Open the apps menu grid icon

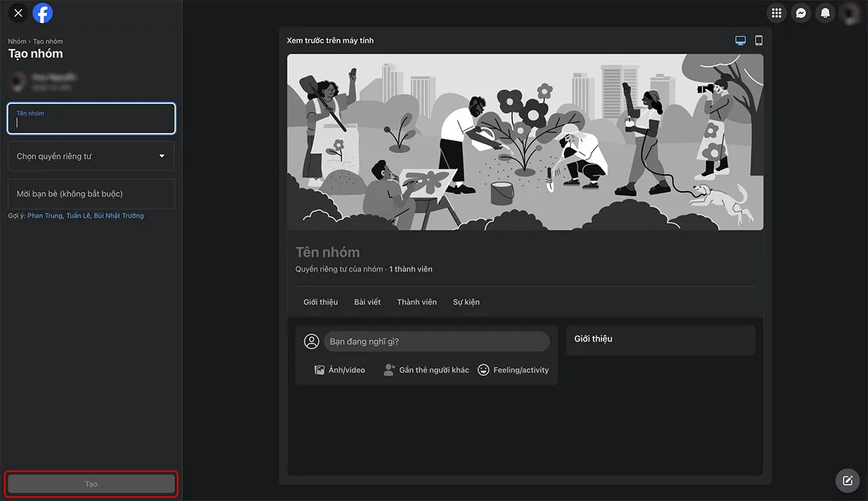pyautogui.click(x=776, y=13)
